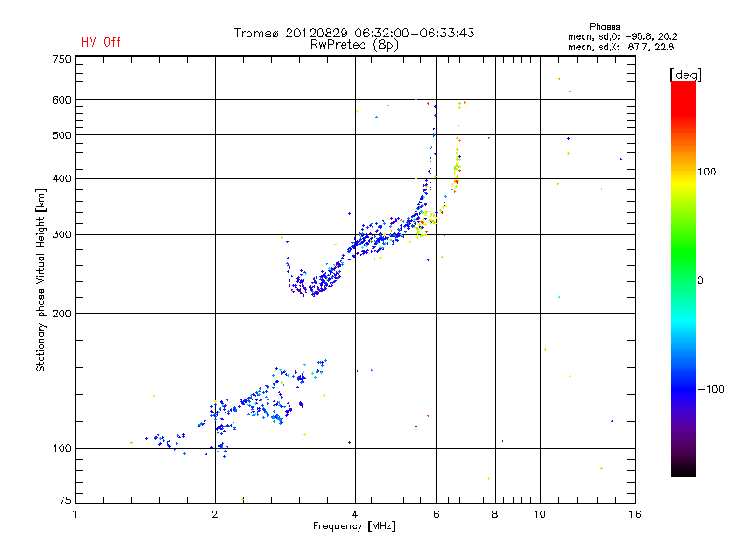Click the '16' x-axis tick label
Screen dimensions: 747x560
click(635, 514)
